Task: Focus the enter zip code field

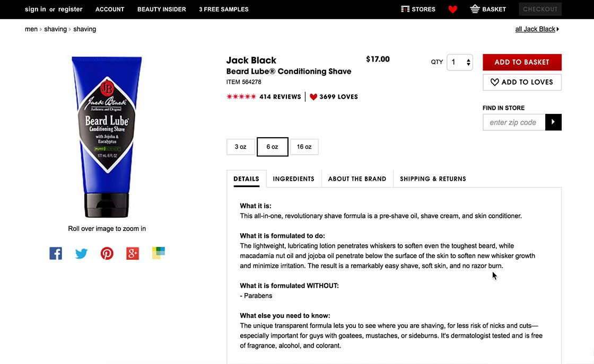Action: coord(514,122)
